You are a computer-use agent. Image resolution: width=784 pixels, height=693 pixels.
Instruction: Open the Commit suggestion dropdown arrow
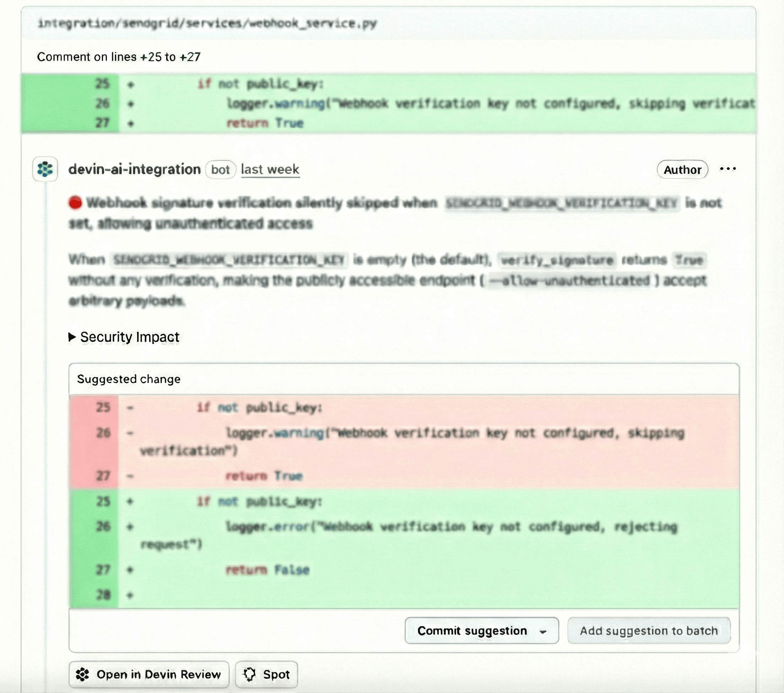543,631
